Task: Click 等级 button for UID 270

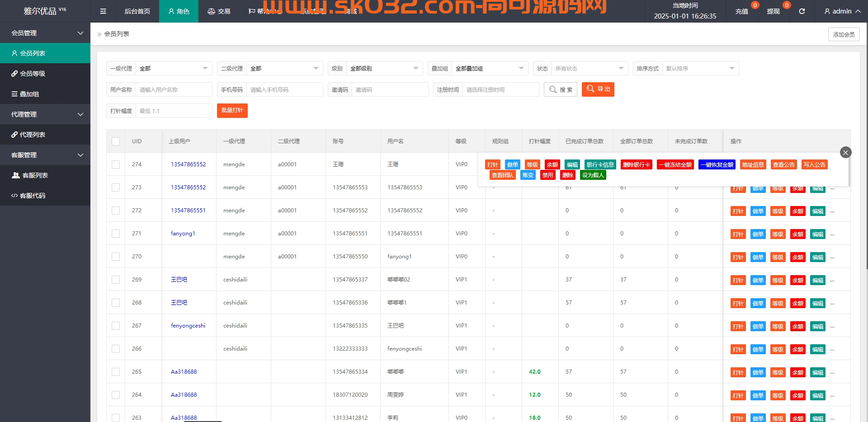Action: point(778,257)
